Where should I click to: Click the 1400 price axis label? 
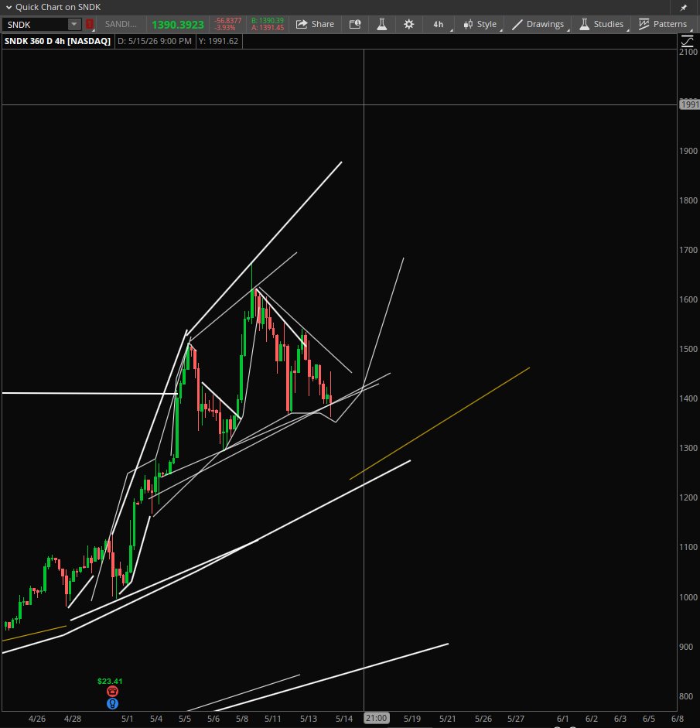(688, 398)
